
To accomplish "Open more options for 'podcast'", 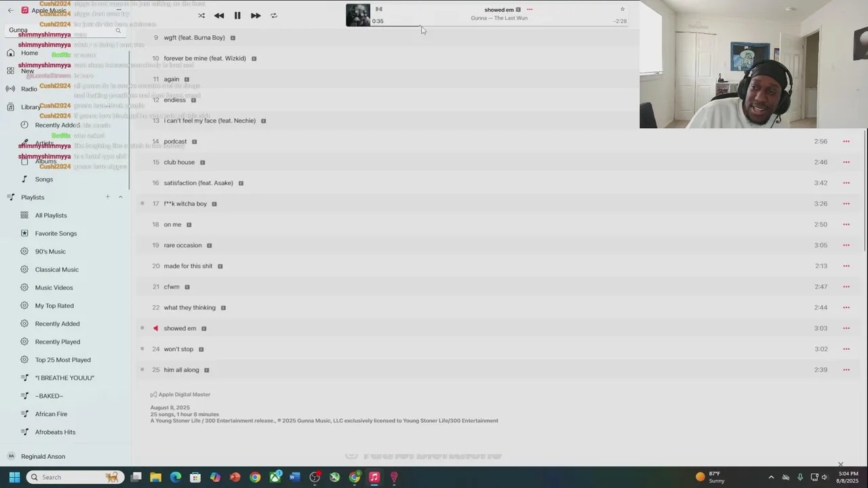I will click(846, 142).
